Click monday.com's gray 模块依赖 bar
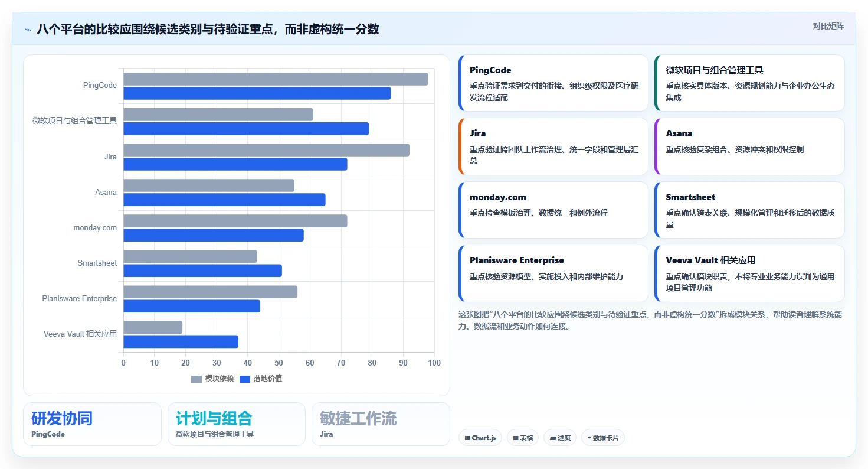The width and height of the screenshot is (868, 469). pyautogui.click(x=235, y=221)
